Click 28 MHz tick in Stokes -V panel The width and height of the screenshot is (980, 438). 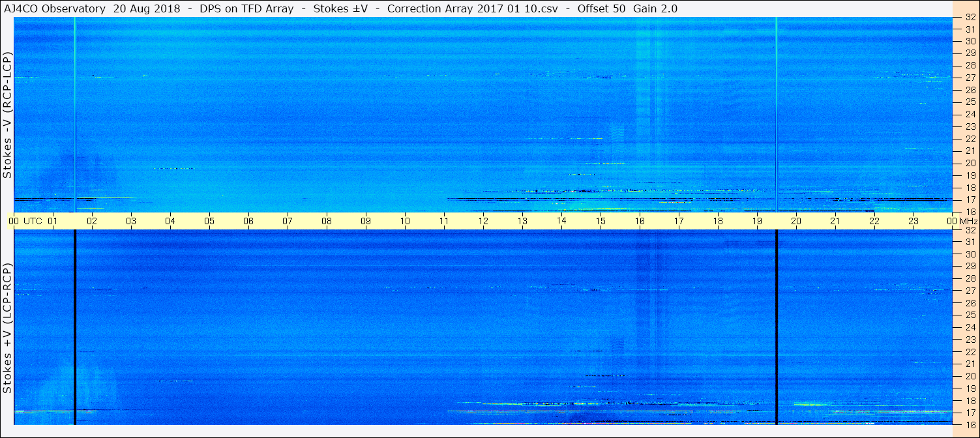click(x=970, y=65)
